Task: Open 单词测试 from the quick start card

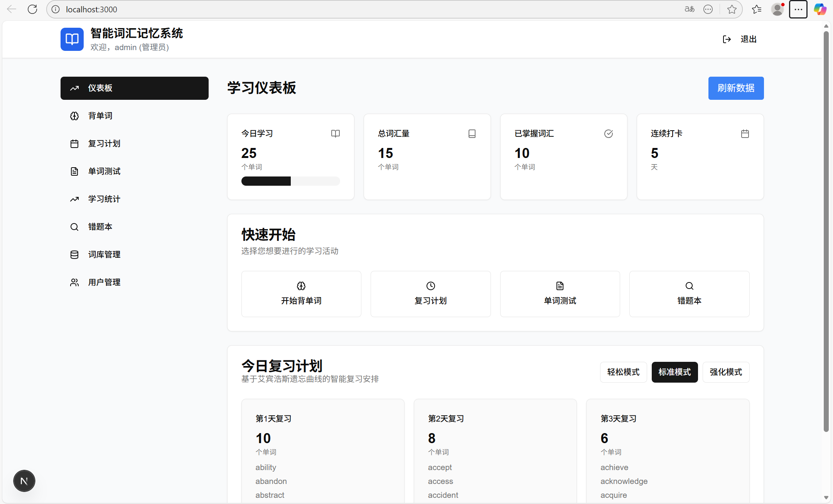Action: coord(560,294)
